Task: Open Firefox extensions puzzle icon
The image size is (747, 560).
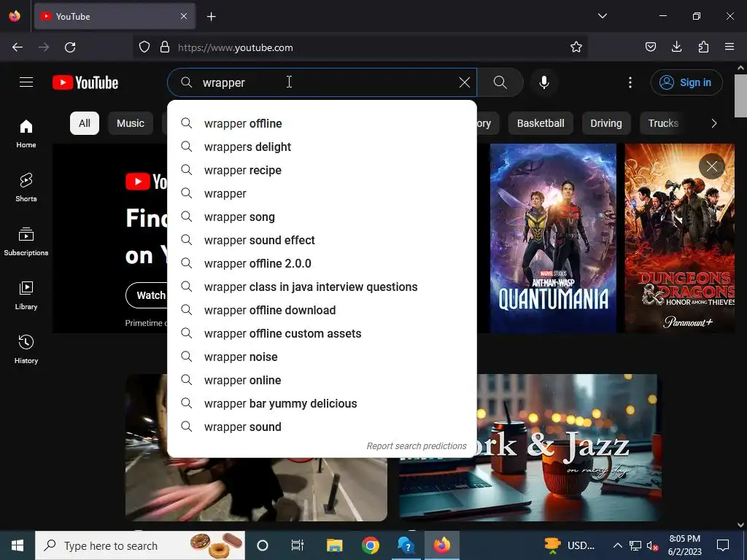Action: (x=703, y=47)
